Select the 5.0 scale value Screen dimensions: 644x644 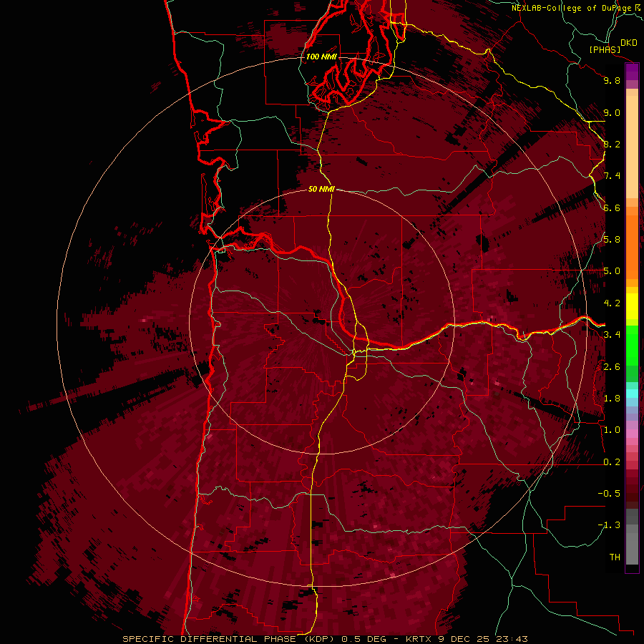click(x=612, y=271)
